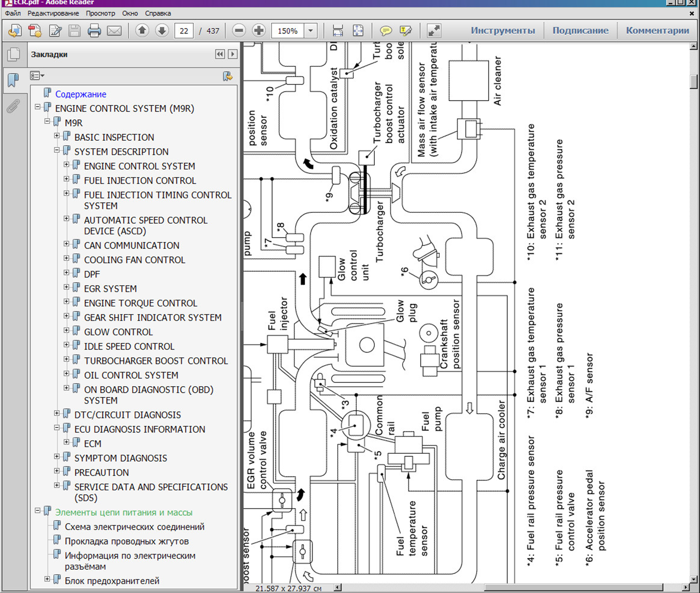Open the Инструменты pane
The height and width of the screenshot is (593, 700).
(x=503, y=30)
